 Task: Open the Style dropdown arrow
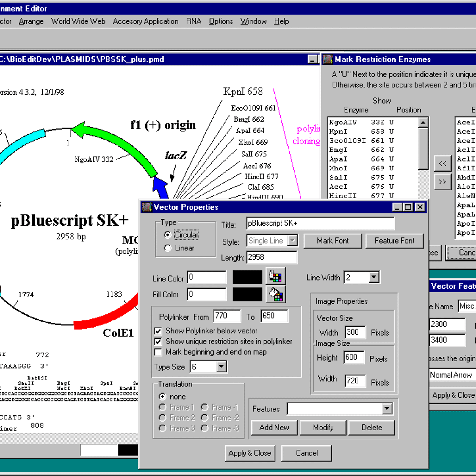(x=293, y=240)
